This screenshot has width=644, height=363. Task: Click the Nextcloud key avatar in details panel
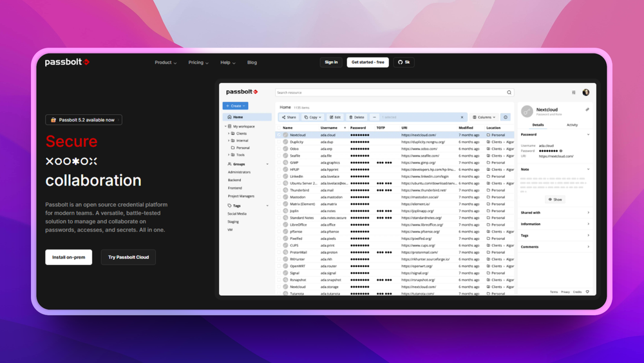tap(527, 111)
